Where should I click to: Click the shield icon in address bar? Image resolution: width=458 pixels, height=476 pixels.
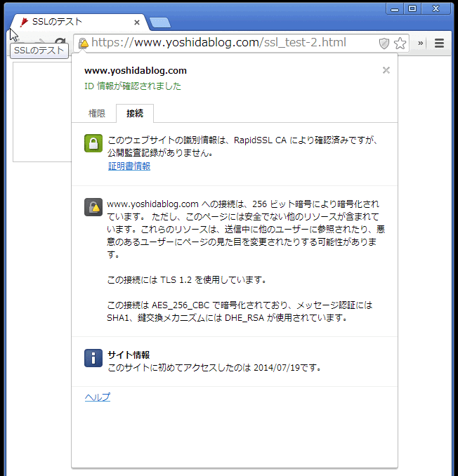[384, 44]
